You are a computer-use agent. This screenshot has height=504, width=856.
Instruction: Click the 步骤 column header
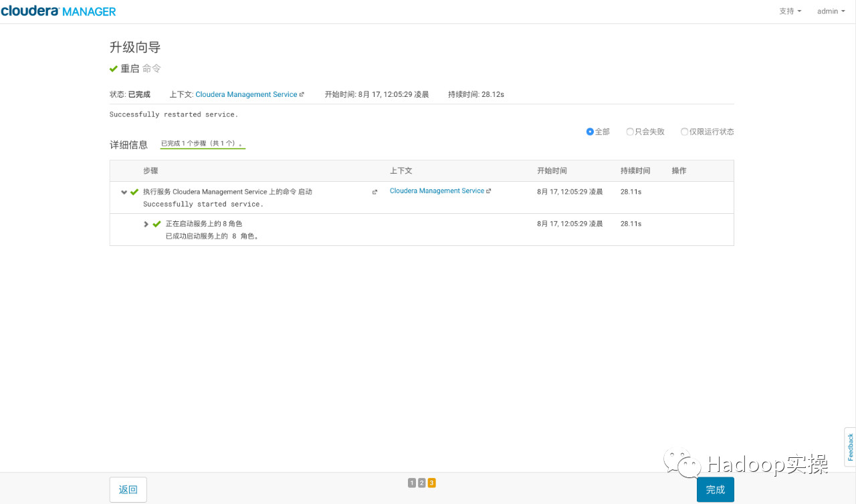coord(150,170)
